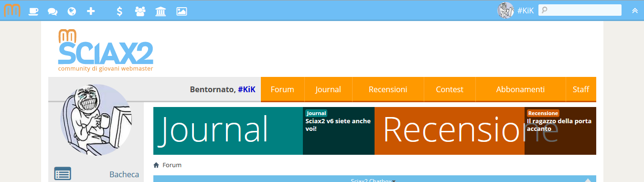
Task: Click the globe icon in top bar
Action: 72,11
